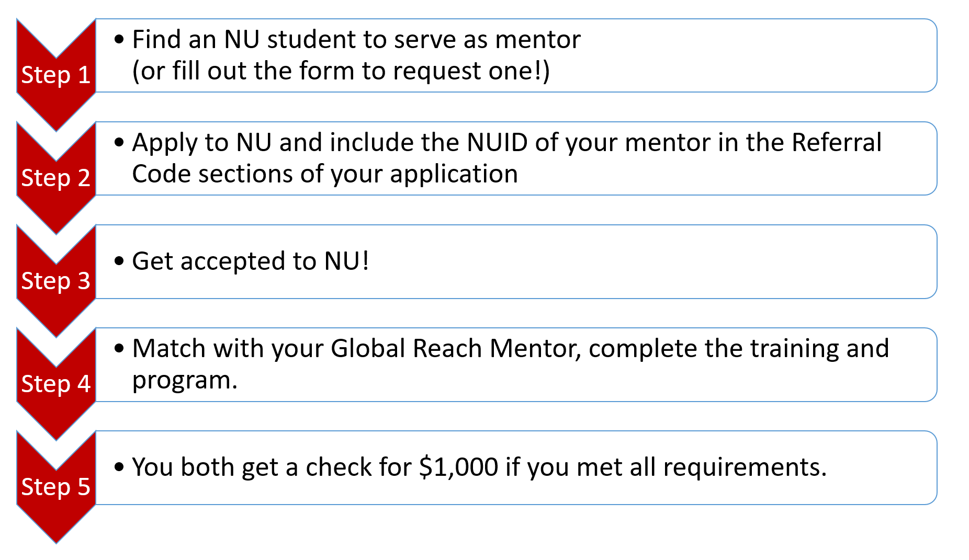Click the bullet before 'Match with your'
Viewport: 969px width, 560px height.
tap(119, 349)
